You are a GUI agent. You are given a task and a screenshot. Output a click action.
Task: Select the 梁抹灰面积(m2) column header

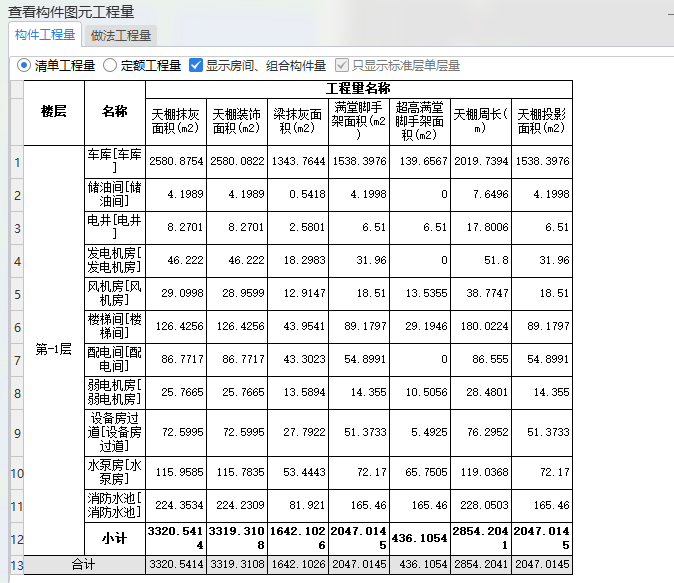point(298,122)
